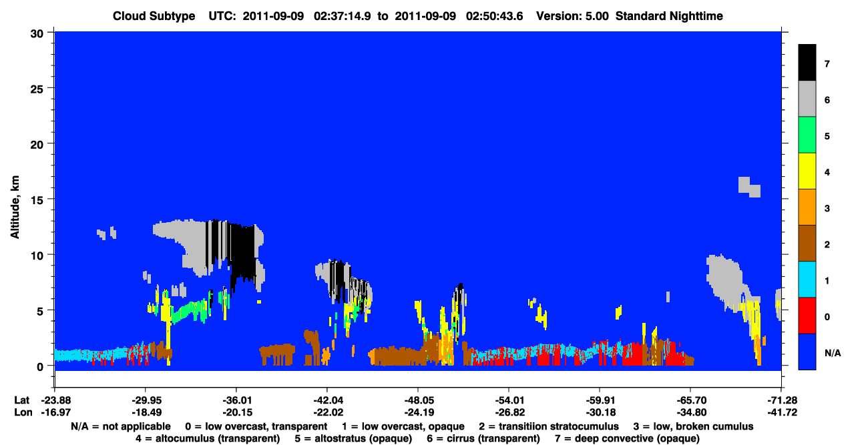868x445 pixels.
Task: Click the red color swatch labeled 0
Action: tap(807, 316)
